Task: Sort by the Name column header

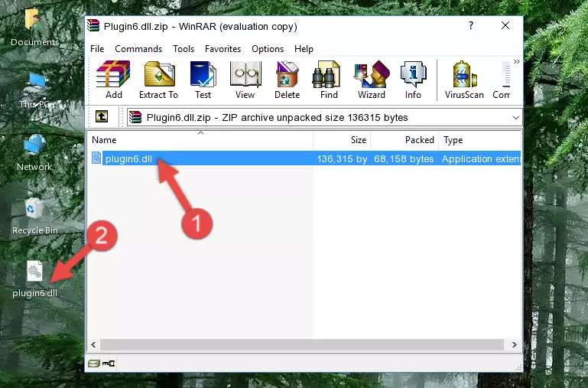Action: click(x=200, y=140)
